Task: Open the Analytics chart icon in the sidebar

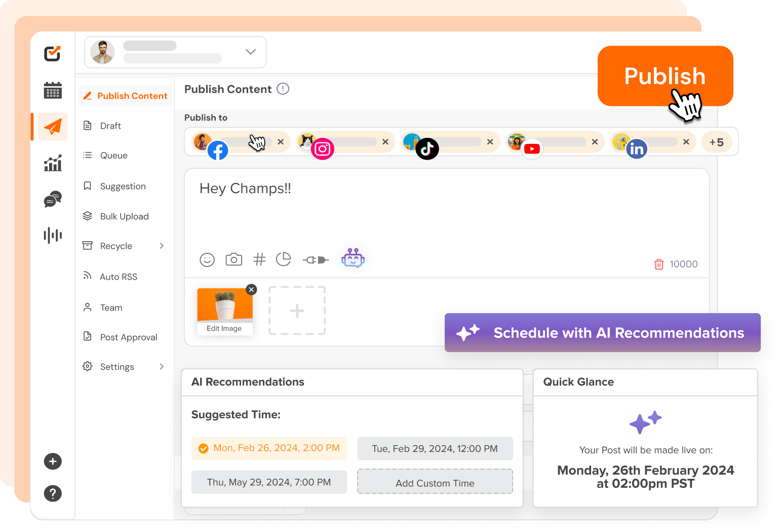Action: [52, 163]
